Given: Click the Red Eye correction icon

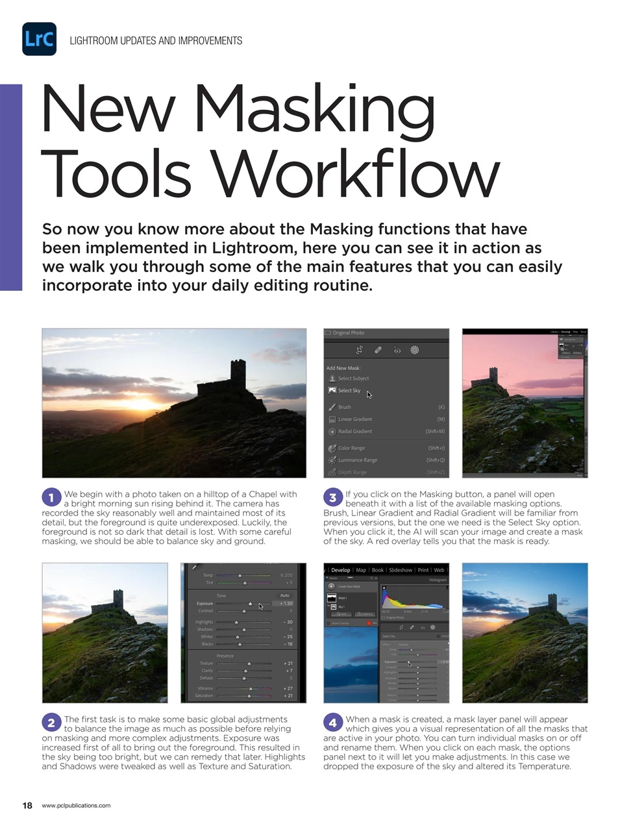Looking at the screenshot, I should click(398, 350).
